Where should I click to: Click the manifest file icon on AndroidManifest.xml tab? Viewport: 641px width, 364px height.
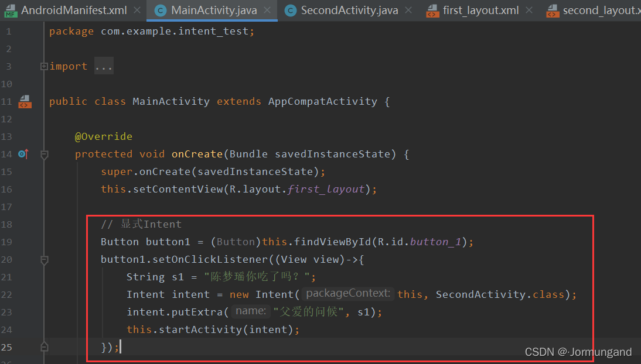[11, 11]
